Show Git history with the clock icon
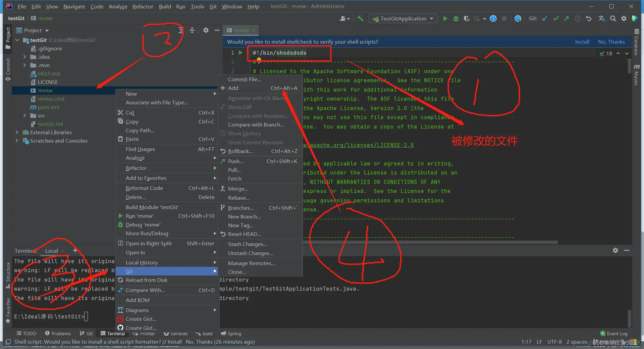The image size is (644, 349). [x=578, y=18]
